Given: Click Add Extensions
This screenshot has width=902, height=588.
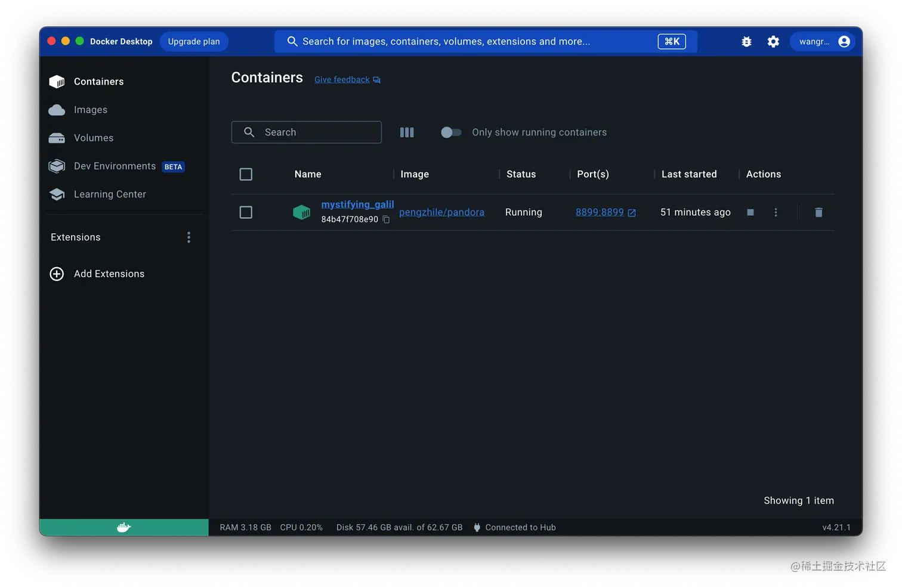Looking at the screenshot, I should click(x=97, y=274).
